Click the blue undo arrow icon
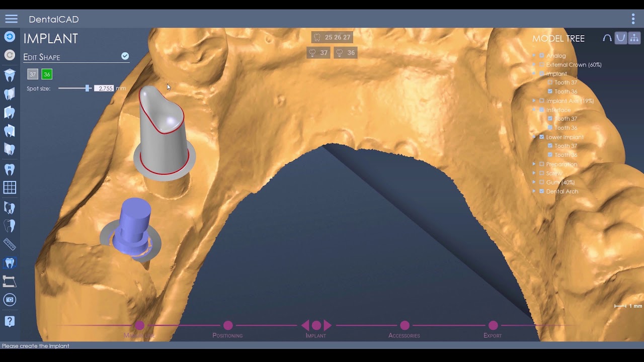644x362 pixels. click(10, 37)
